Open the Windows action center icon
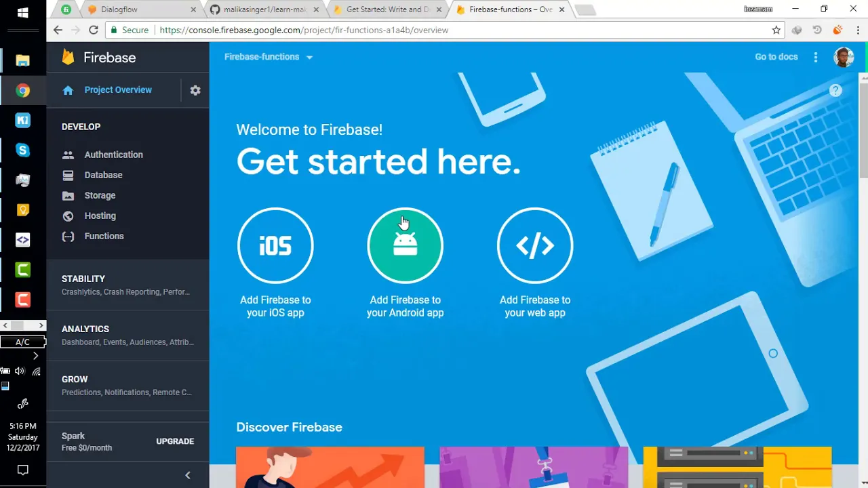The height and width of the screenshot is (488, 868). coord(22,470)
